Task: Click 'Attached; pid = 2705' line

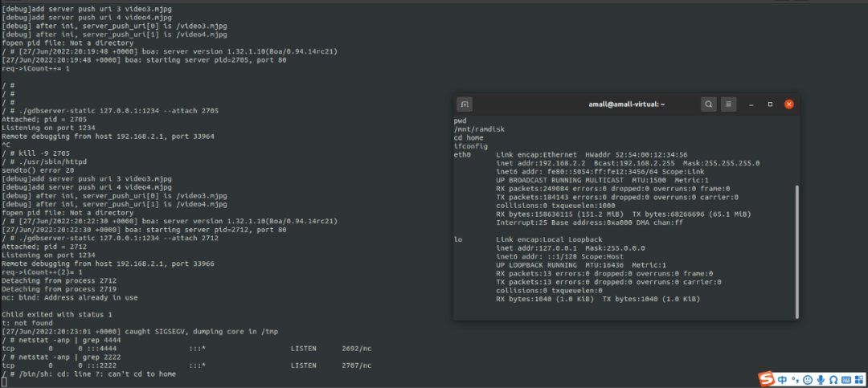Action: pyautogui.click(x=44, y=119)
